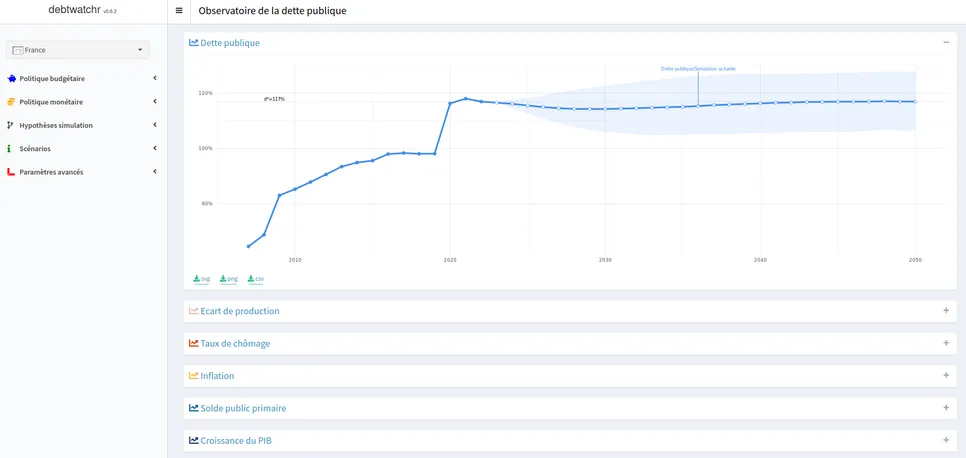This screenshot has height=458, width=966.
Task: Click the Inflation chart icon
Action: click(193, 376)
